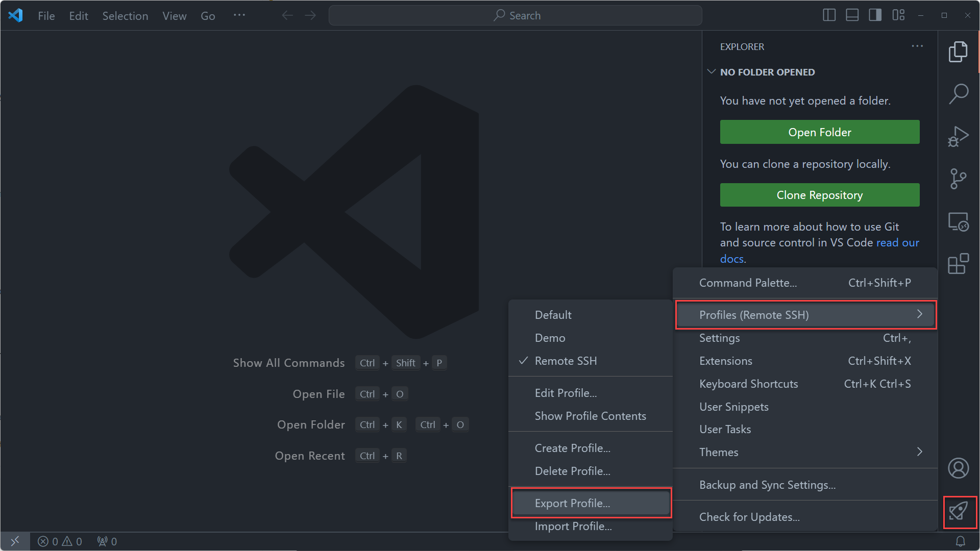Click the Search bar at top
Screen dimensions: 980x551
(515, 15)
